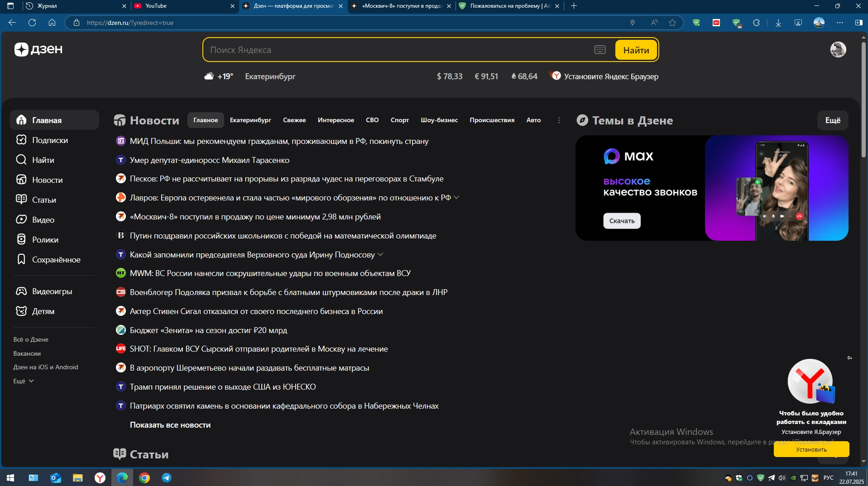Select the Видеоигры sidebar item
868x486 pixels.
click(52, 291)
